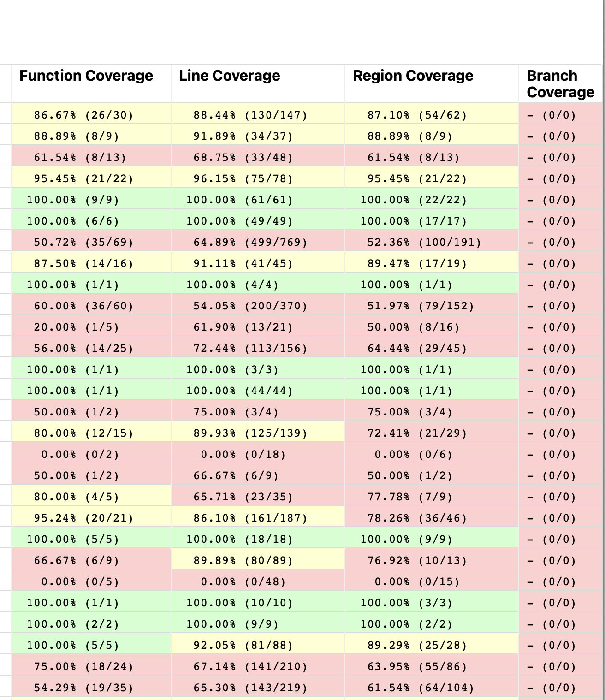
Task: Select the 100.00% (44/44) line coverage cell
Action: tap(239, 391)
